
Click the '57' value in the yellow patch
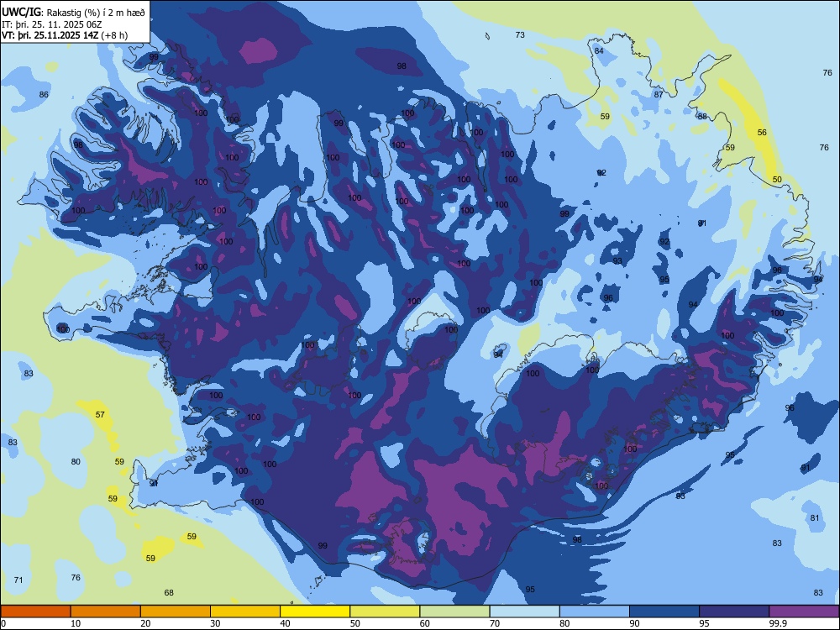pos(100,414)
